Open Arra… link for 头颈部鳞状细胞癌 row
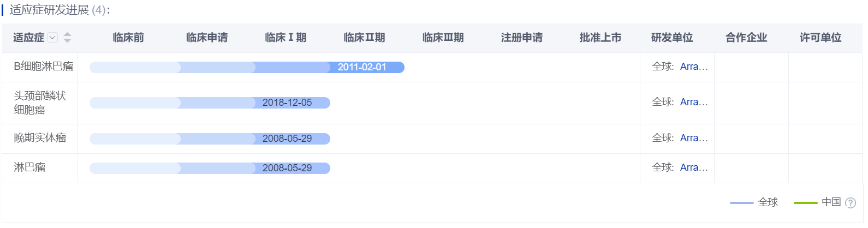This screenshot has width=868, height=228. pyautogui.click(x=694, y=102)
